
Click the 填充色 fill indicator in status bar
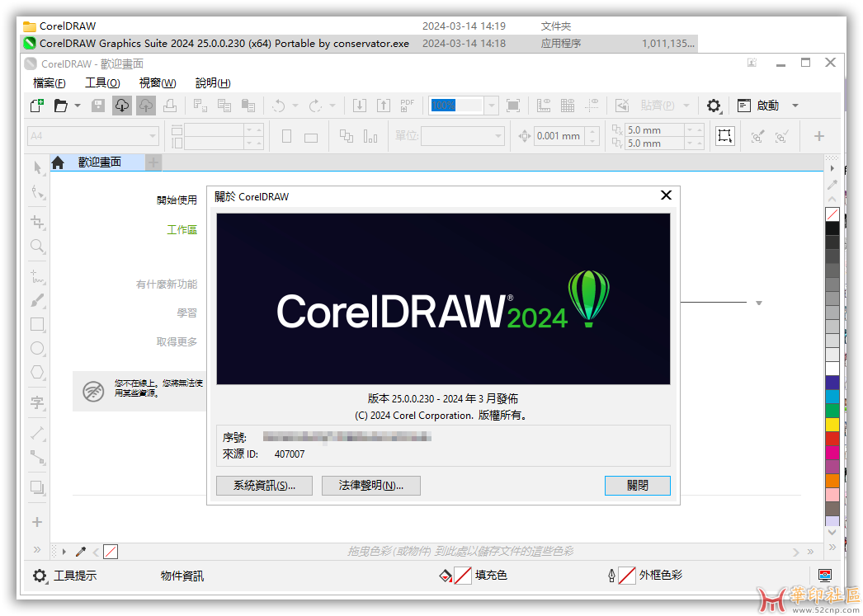473,576
